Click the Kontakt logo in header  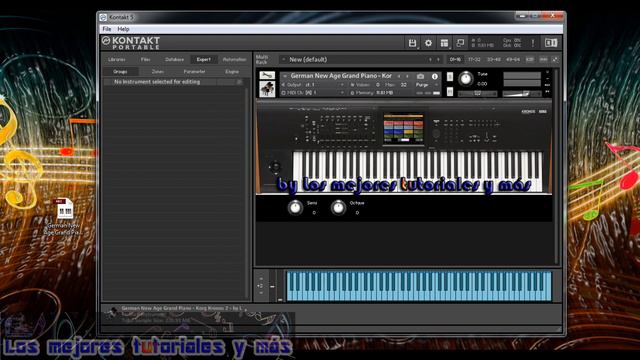131,43
